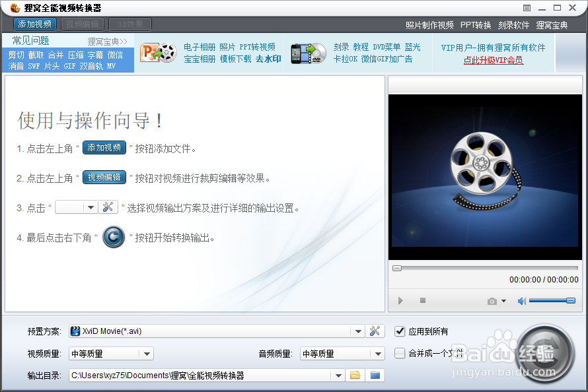This screenshot has width=588, height=392.
Task: Open the PPT转视频 tool icon
Action: point(159,54)
